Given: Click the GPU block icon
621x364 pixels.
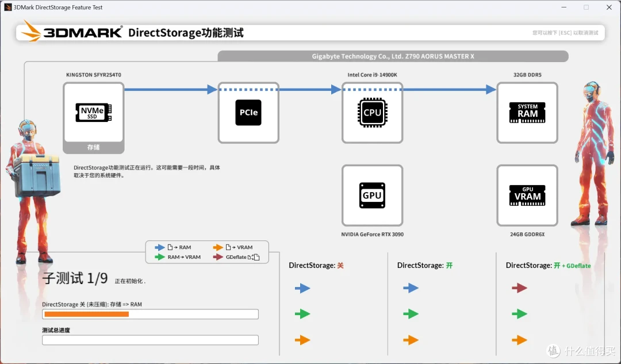Looking at the screenshot, I should [372, 196].
